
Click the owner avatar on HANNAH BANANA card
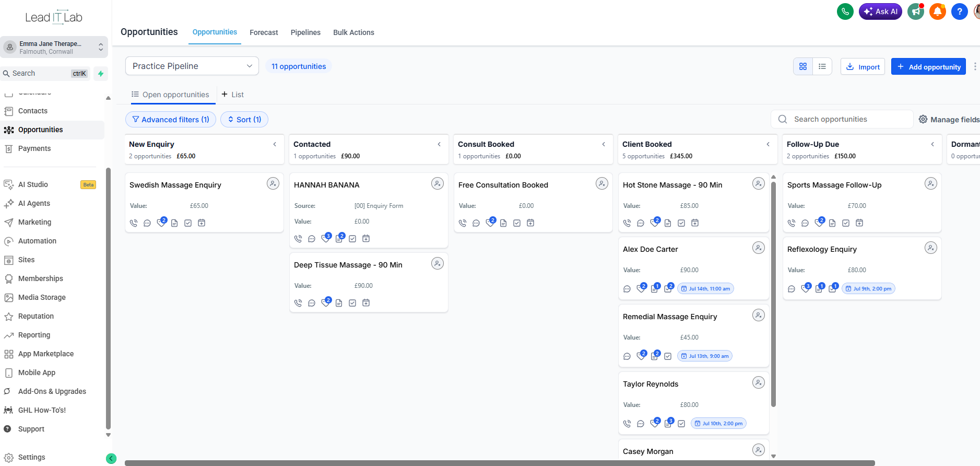(x=438, y=183)
